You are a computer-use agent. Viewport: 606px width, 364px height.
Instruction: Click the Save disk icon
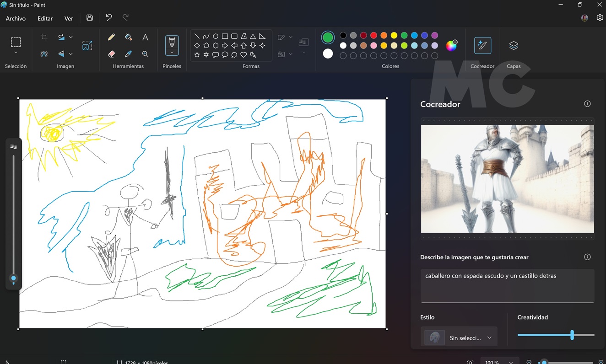[90, 18]
